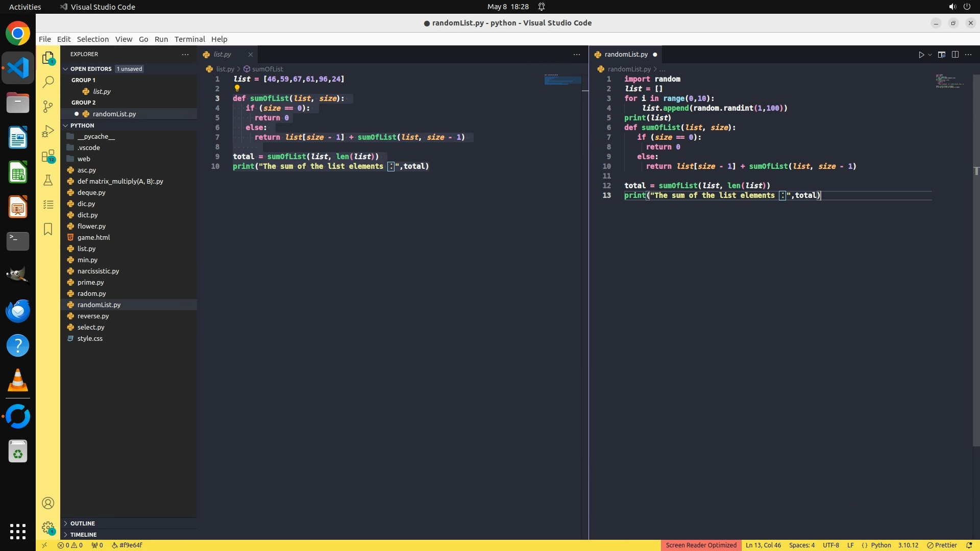Expand the Outline section
This screenshot has height=551, width=980.
82,523
